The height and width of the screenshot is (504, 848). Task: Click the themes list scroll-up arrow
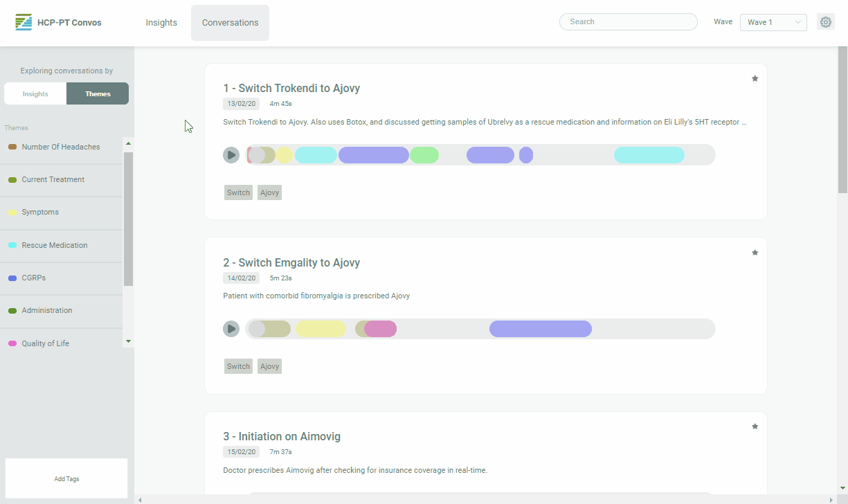click(128, 143)
